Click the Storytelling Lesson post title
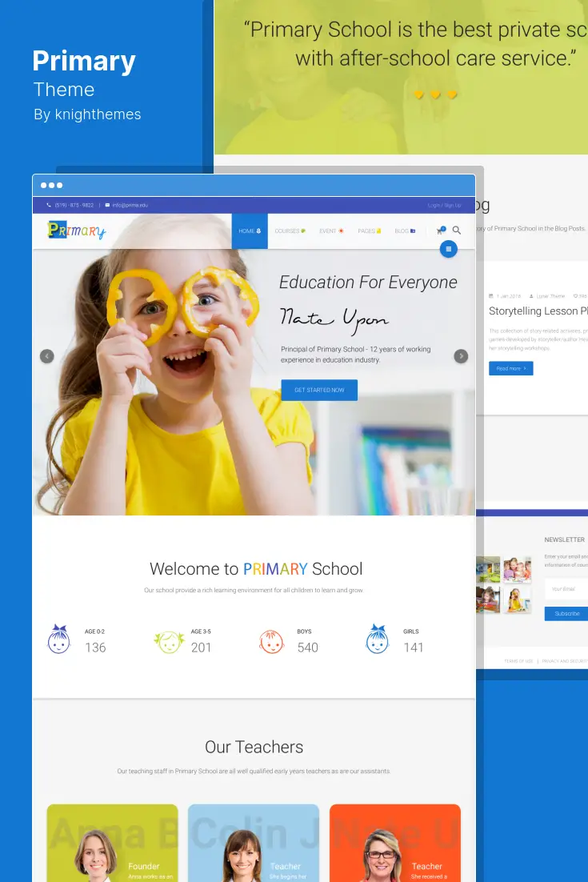Screen dimensions: 588x882 tap(538, 311)
